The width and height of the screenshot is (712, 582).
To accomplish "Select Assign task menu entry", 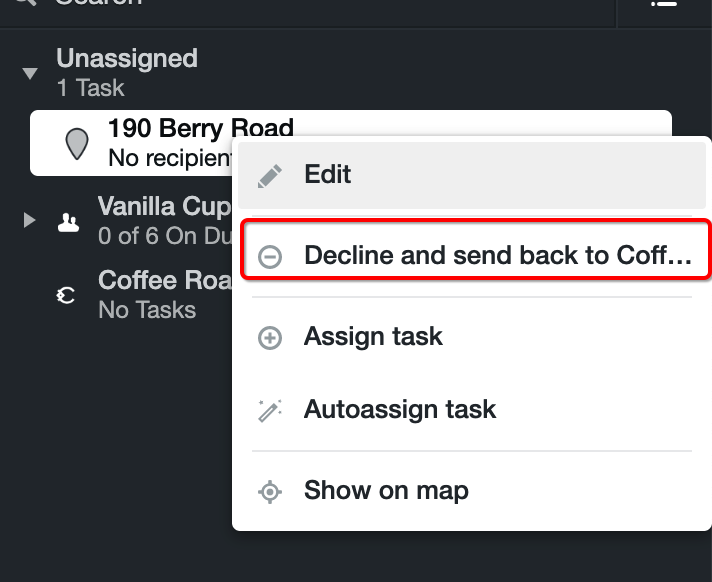I will tap(472, 337).
